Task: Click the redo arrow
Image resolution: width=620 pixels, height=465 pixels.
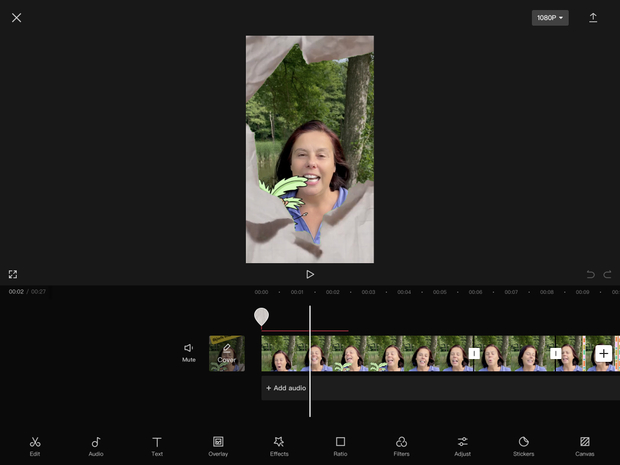Action: (x=607, y=274)
